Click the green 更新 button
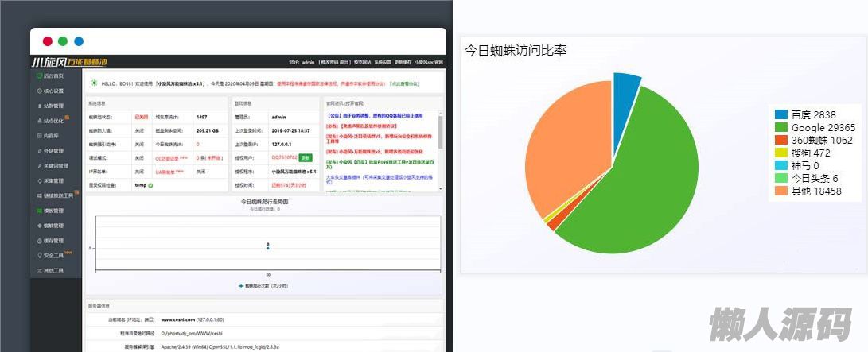 coord(305,158)
